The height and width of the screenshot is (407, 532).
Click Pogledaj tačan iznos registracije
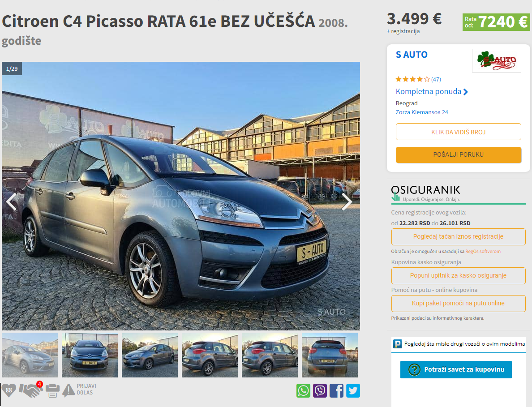coord(459,237)
